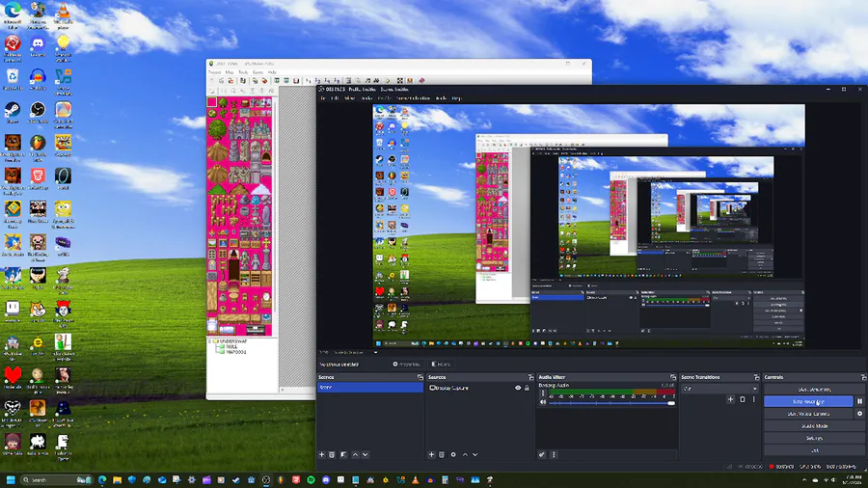Open scene filters icon in Scenes dock
This screenshot has width=868, height=488.
[343, 454]
